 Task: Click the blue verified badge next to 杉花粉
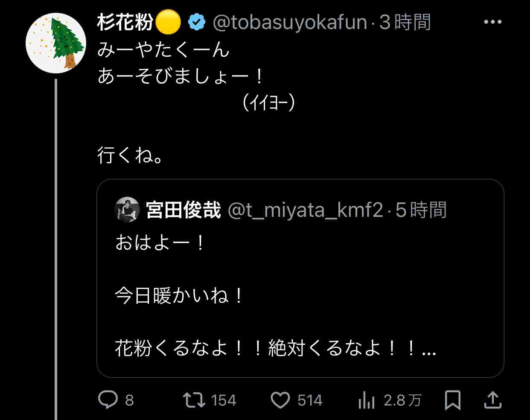(x=196, y=21)
